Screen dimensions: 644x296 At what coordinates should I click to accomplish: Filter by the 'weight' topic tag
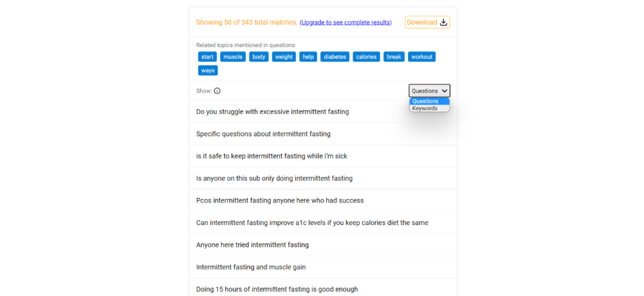pyautogui.click(x=284, y=57)
